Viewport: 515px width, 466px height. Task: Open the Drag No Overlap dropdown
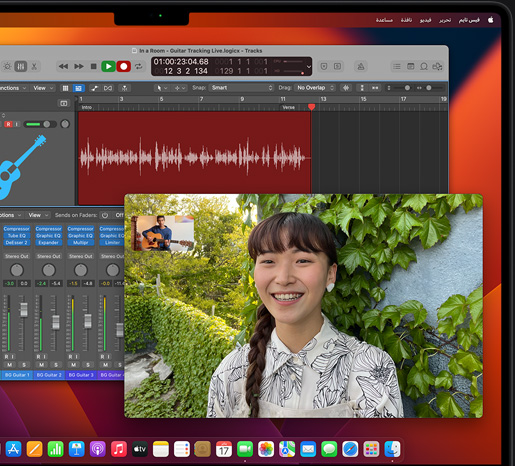[315, 88]
